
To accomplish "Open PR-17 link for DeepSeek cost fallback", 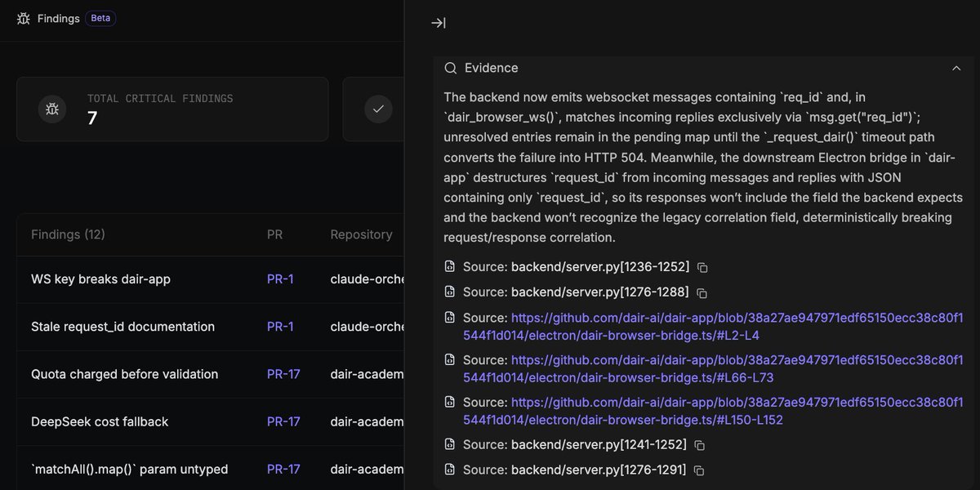I will pos(283,421).
